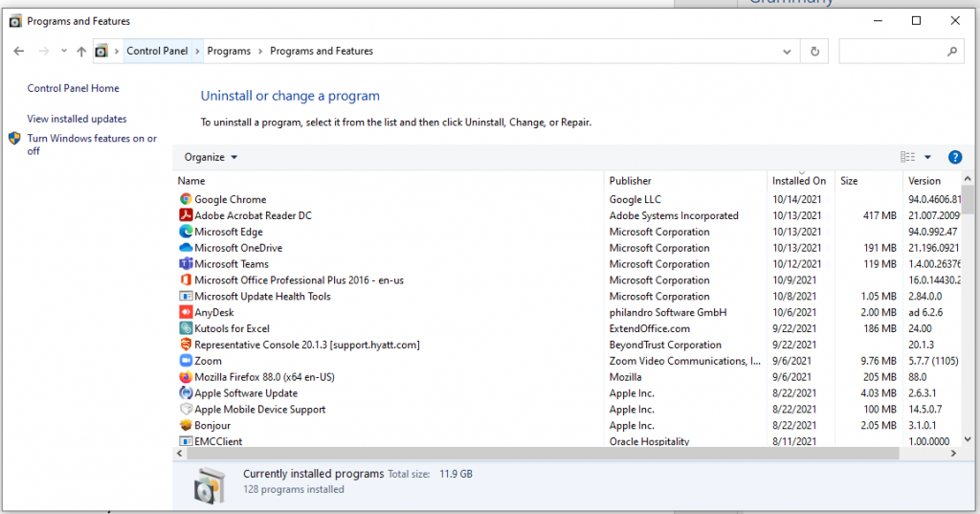Click the Adobe Acrobat Reader DC icon
The height and width of the screenshot is (514, 980).
(x=186, y=215)
